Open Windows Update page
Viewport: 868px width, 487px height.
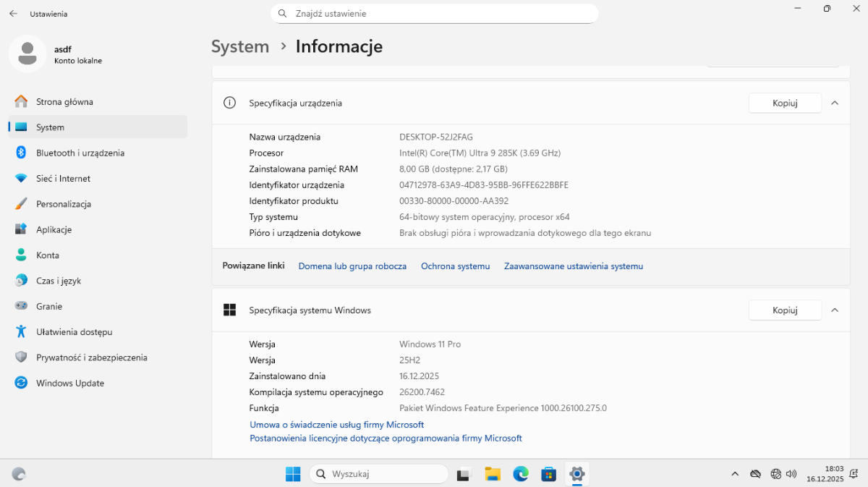pyautogui.click(x=69, y=384)
